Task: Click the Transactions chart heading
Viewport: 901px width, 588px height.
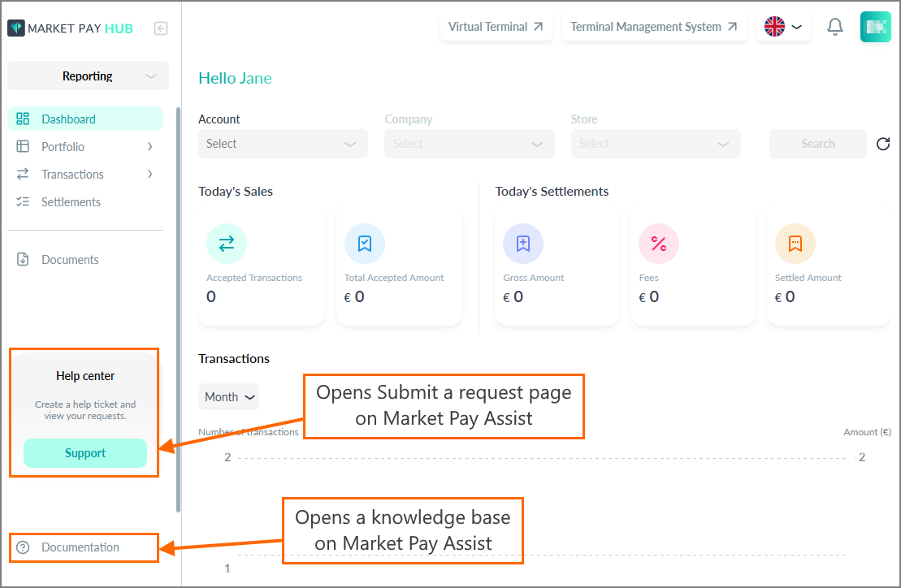Action: coord(234,358)
